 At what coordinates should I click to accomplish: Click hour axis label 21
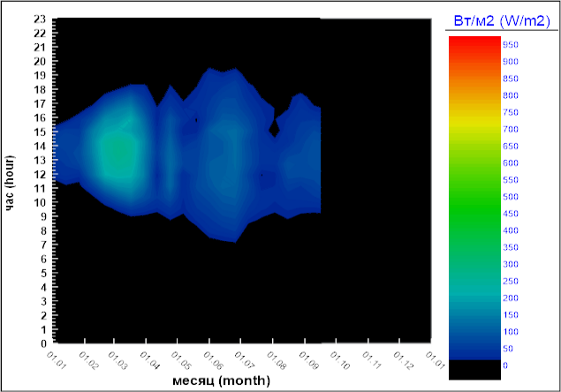[x=40, y=47]
